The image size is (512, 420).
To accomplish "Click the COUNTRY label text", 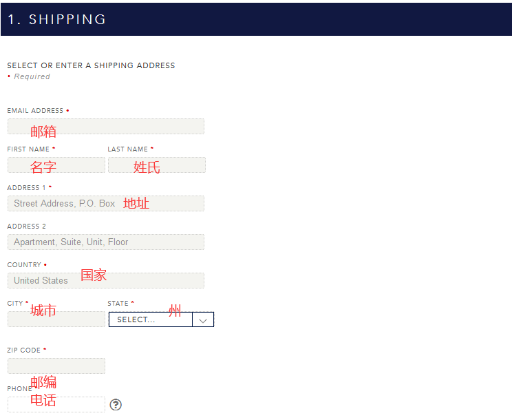I will (24, 265).
